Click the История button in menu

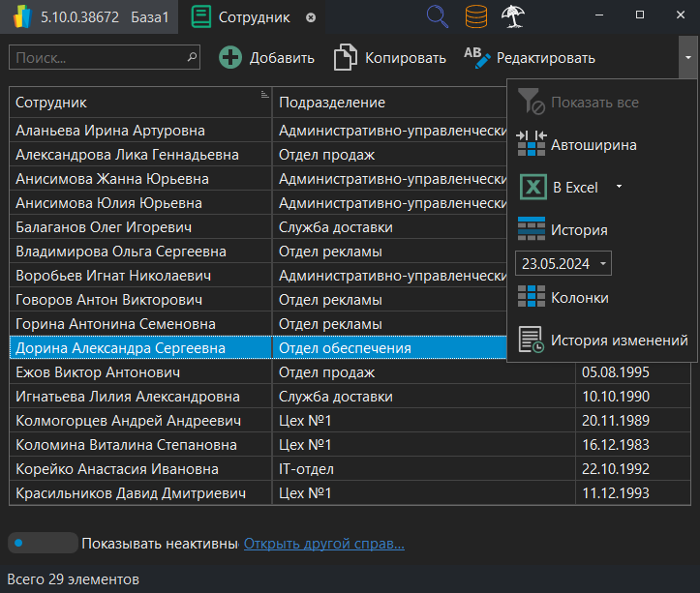(x=579, y=230)
